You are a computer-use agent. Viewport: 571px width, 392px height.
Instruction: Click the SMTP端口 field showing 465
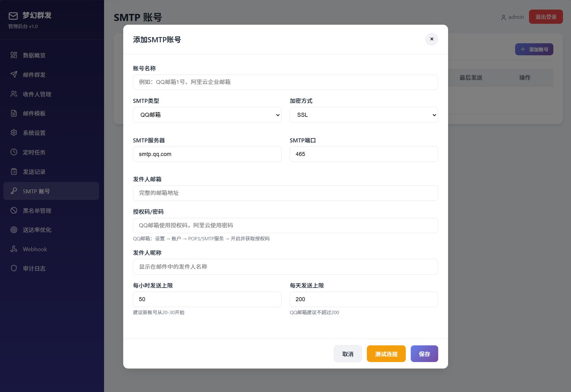pyautogui.click(x=364, y=154)
